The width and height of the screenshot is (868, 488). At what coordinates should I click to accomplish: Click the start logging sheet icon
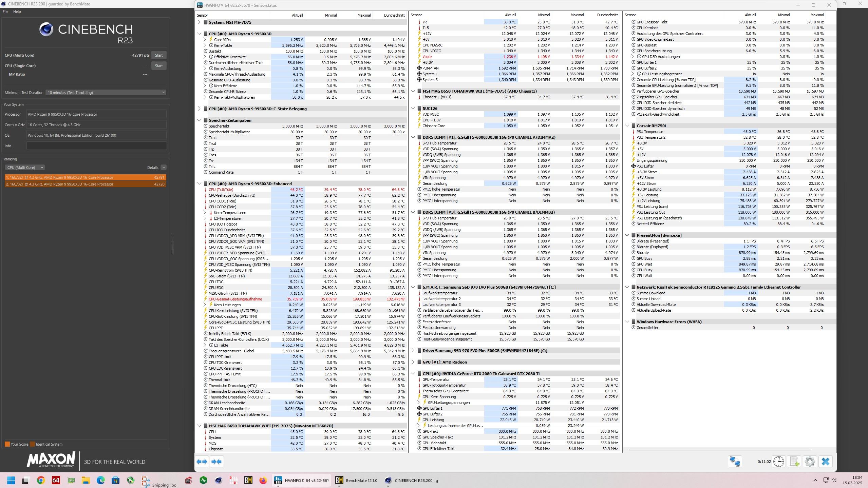[794, 462]
